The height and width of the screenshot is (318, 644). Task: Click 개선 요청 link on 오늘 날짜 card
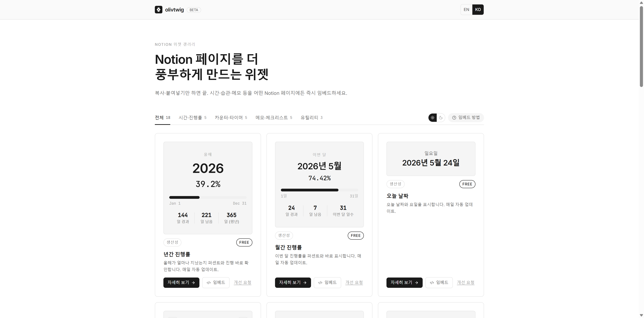point(466,282)
